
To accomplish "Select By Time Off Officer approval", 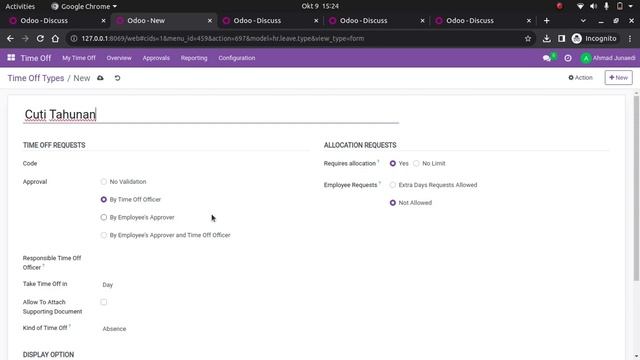I will tap(104, 200).
